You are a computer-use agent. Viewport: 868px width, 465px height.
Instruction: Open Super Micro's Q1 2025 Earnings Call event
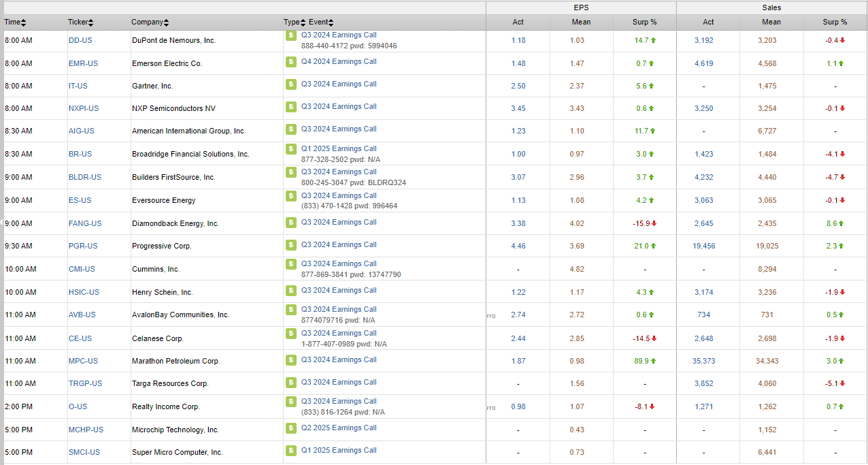(339, 450)
